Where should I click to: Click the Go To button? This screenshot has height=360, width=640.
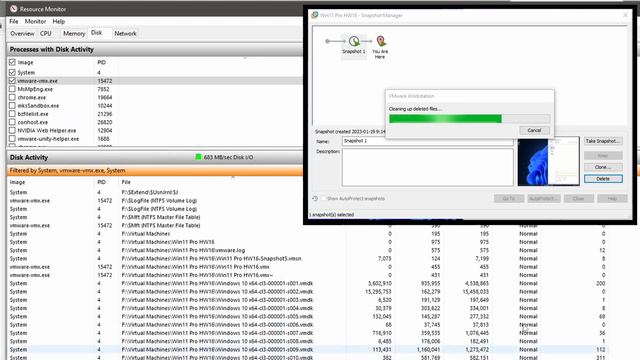pos(509,198)
